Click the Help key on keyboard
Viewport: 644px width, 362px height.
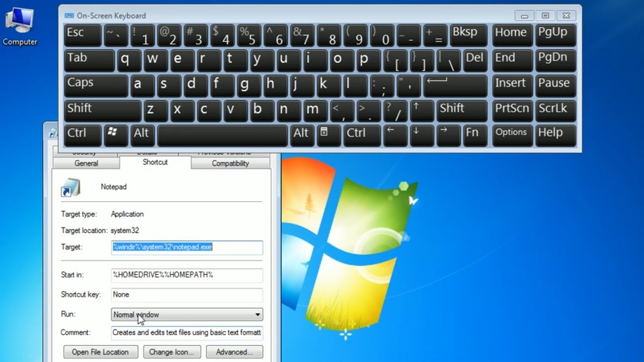pyautogui.click(x=556, y=136)
